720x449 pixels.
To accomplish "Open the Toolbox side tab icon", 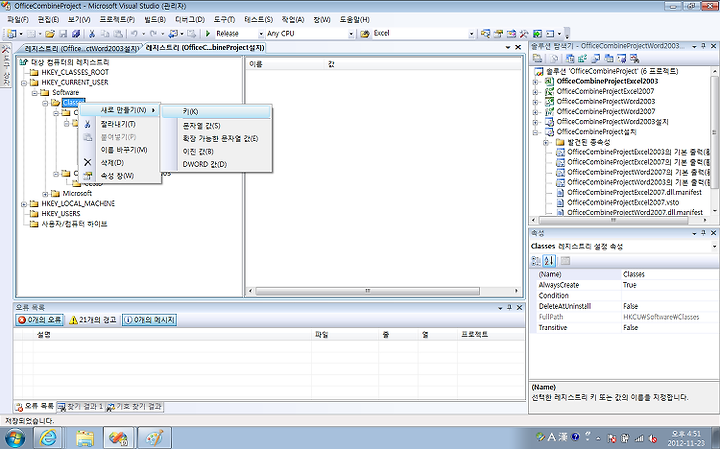I will coord(6,66).
